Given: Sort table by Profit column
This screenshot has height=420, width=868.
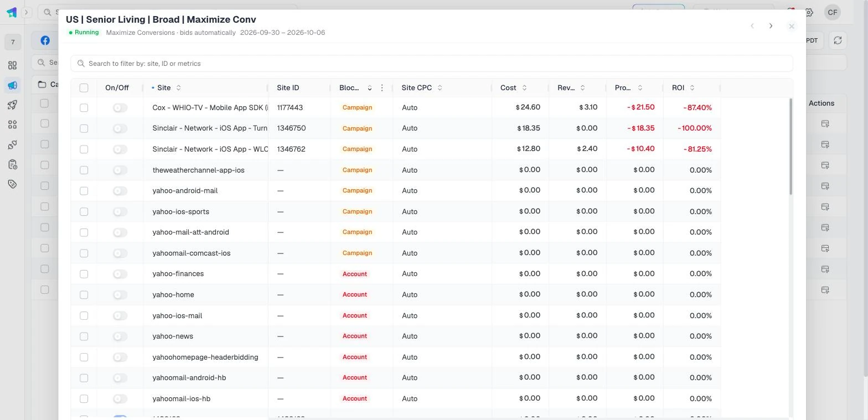Looking at the screenshot, I should (640, 88).
